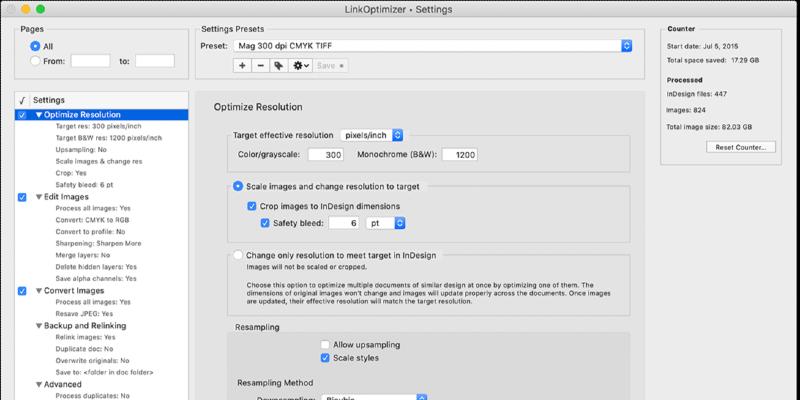Select the Advanced settings row
Screen dimensions: 800x400
tap(102, 385)
